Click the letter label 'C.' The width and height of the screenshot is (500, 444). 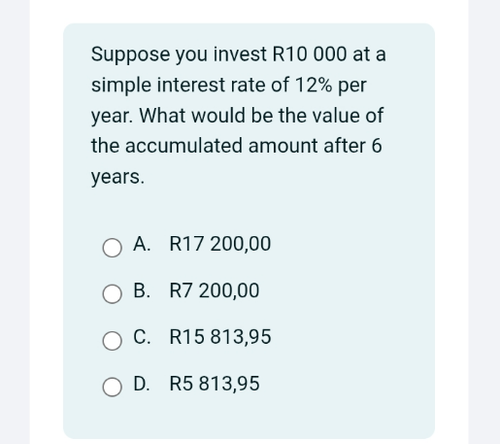click(142, 337)
